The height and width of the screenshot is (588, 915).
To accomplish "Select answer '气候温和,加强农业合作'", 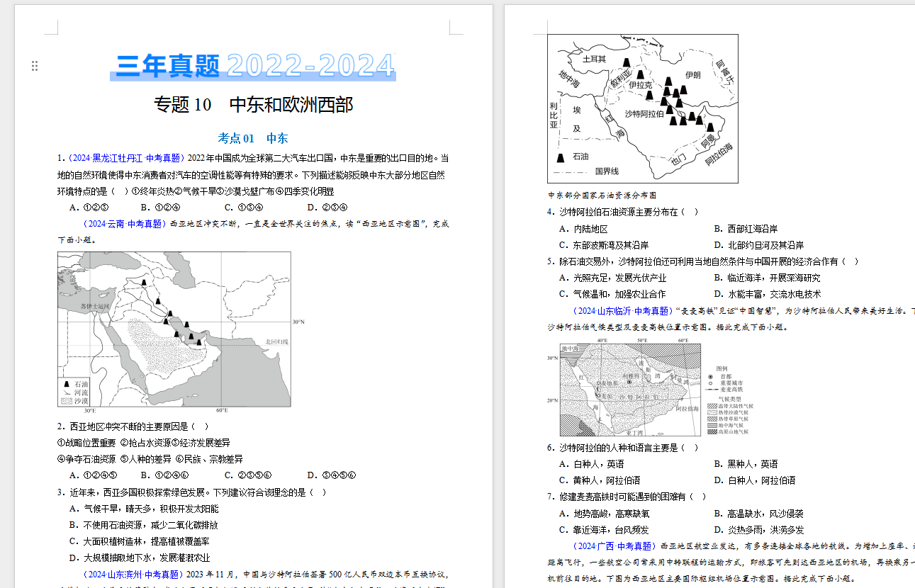I will (612, 294).
